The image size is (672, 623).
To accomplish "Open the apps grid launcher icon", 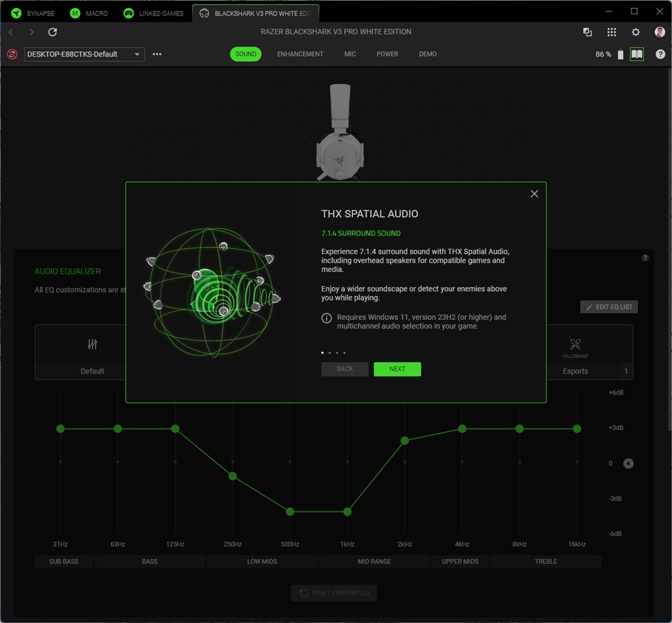I will (x=612, y=32).
